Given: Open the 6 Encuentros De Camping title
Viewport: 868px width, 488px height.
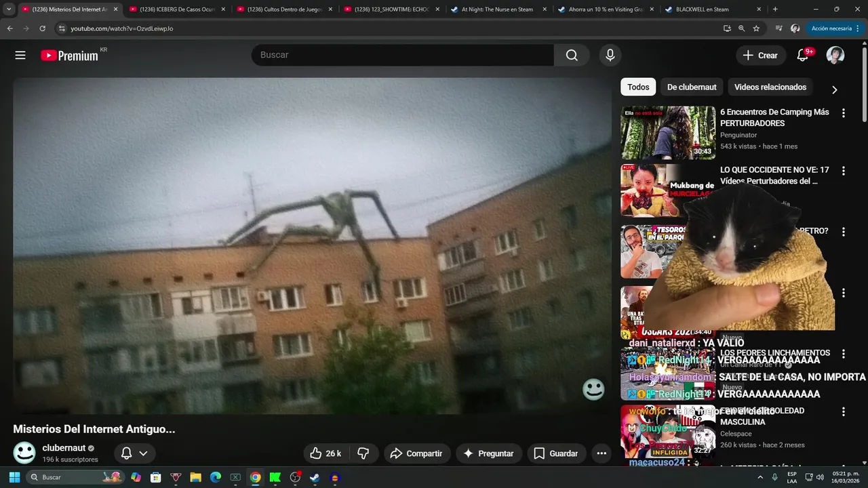Looking at the screenshot, I should pos(774,117).
